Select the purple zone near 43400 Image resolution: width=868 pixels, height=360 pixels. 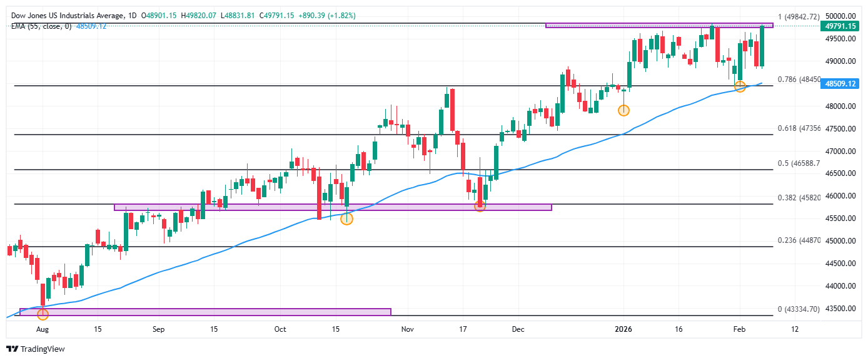pos(205,312)
